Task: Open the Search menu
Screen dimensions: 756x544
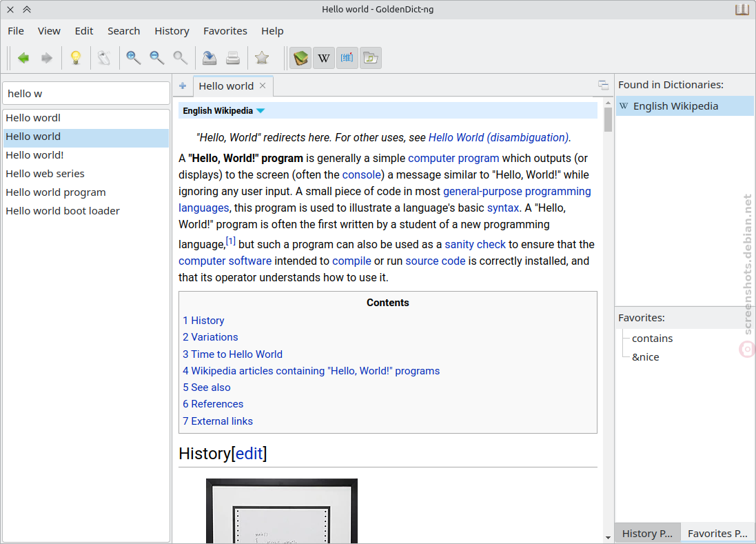Action: click(x=124, y=31)
